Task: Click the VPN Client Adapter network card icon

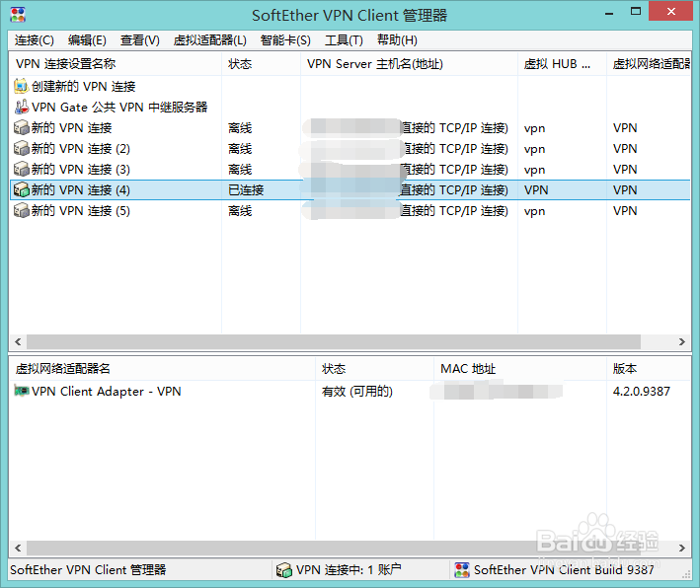Action: tap(22, 392)
